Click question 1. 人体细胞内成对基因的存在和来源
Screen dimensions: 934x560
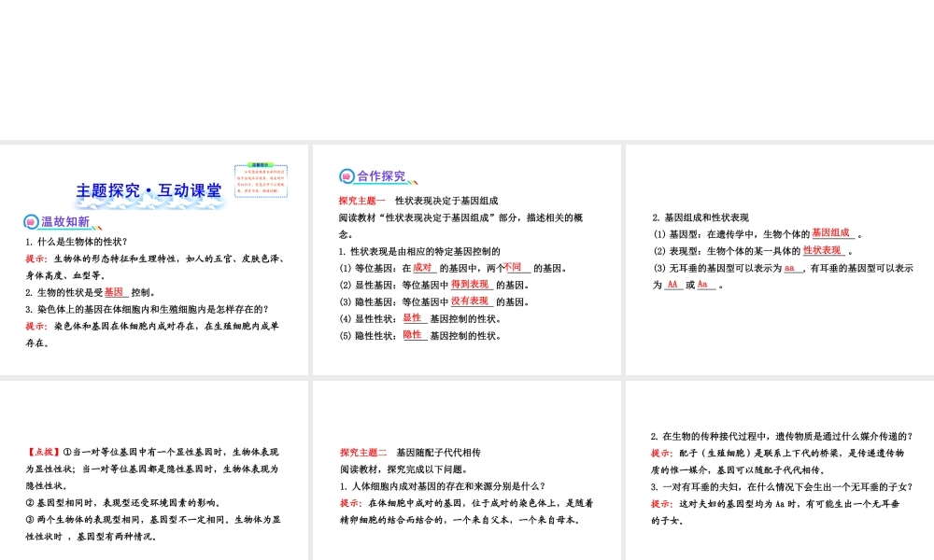(x=443, y=485)
